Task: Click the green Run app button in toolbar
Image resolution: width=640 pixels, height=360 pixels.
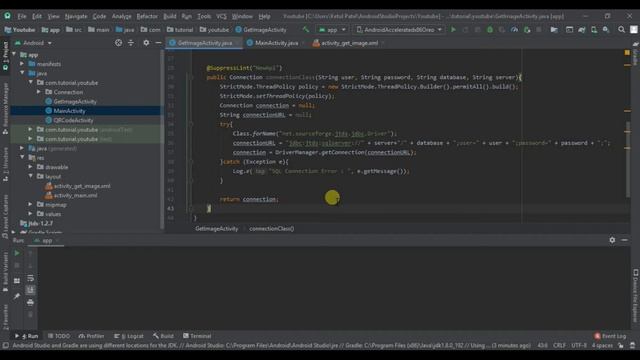Action: 453,30
